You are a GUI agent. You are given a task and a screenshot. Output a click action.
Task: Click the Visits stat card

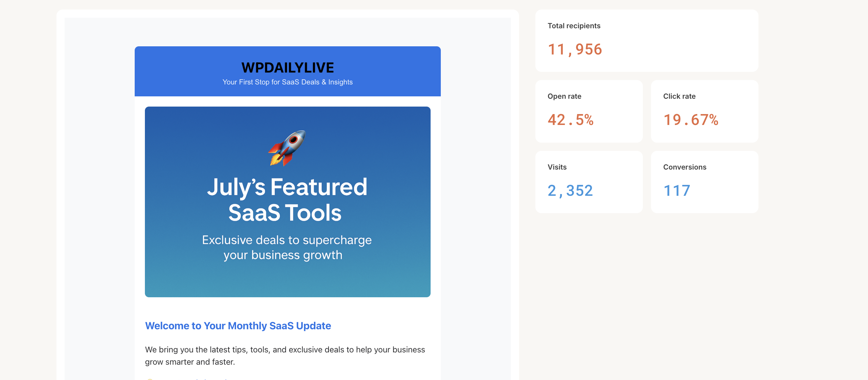pyautogui.click(x=589, y=181)
